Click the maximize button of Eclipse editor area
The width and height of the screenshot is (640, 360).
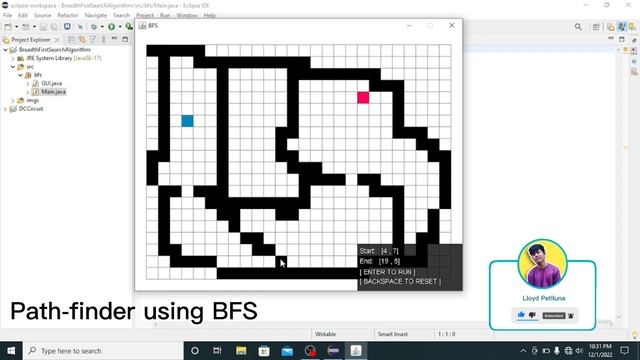622,39
